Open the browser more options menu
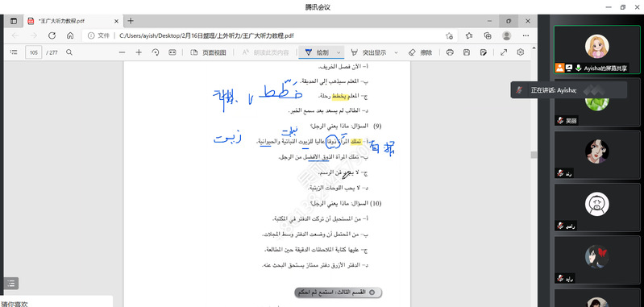Image resolution: width=644 pixels, height=307 pixels. pos(526,35)
